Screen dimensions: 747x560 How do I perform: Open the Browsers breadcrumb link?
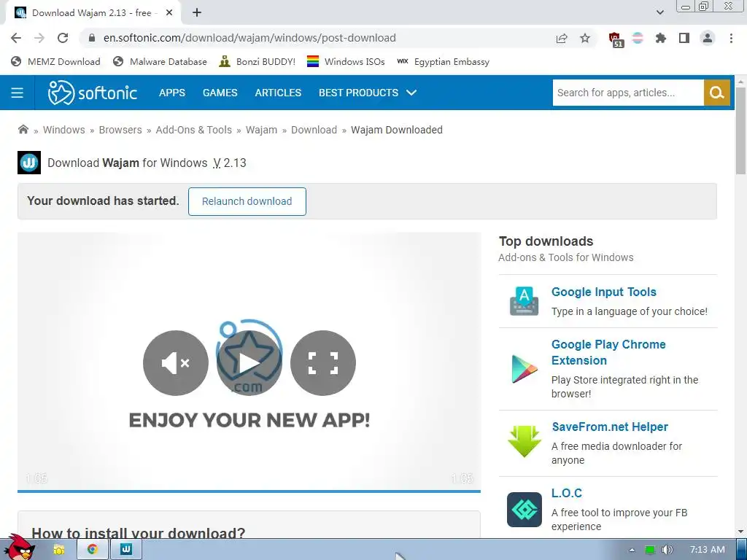(x=120, y=130)
